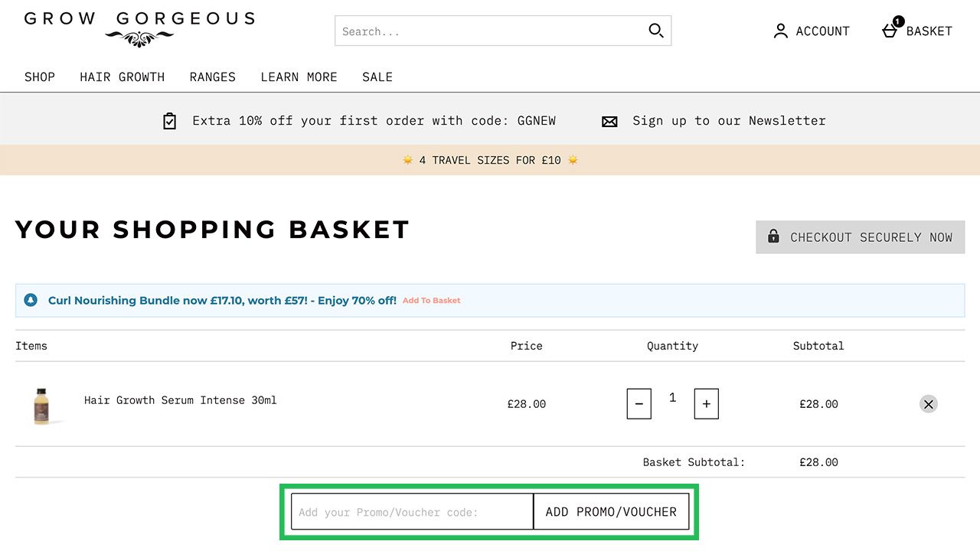
Task: Open Hair Growth Serum Intense 30ml product link
Action: pos(181,400)
